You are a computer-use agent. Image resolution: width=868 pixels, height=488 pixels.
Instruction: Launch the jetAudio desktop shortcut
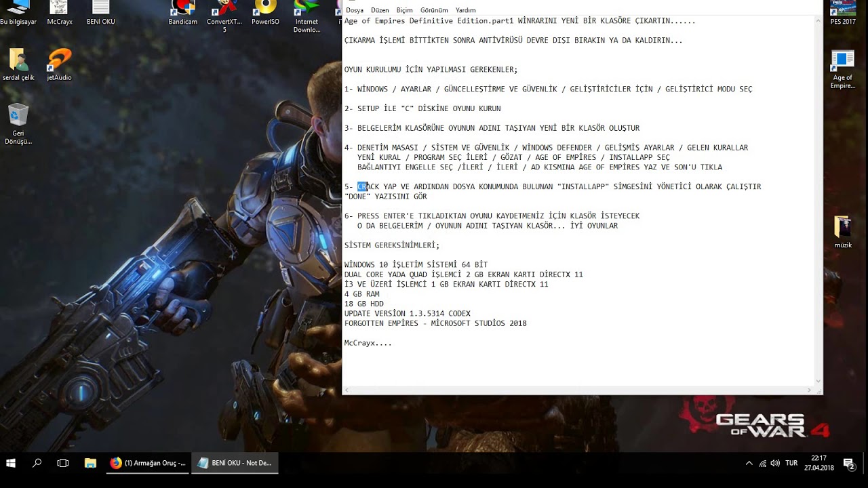(x=59, y=65)
